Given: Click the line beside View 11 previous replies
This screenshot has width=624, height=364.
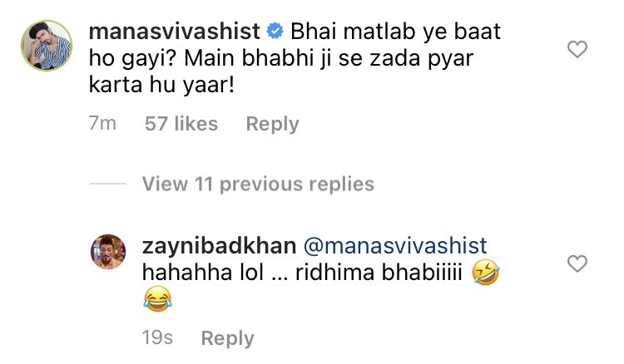Looking at the screenshot, I should coord(108,184).
